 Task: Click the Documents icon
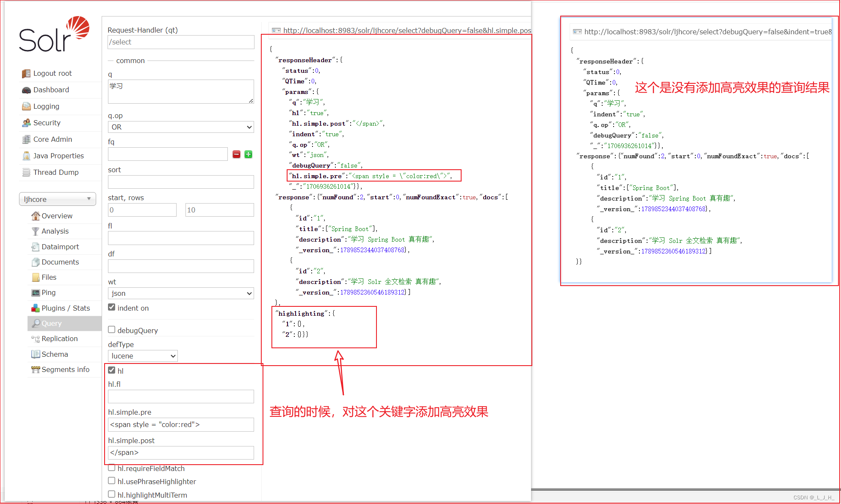click(36, 262)
